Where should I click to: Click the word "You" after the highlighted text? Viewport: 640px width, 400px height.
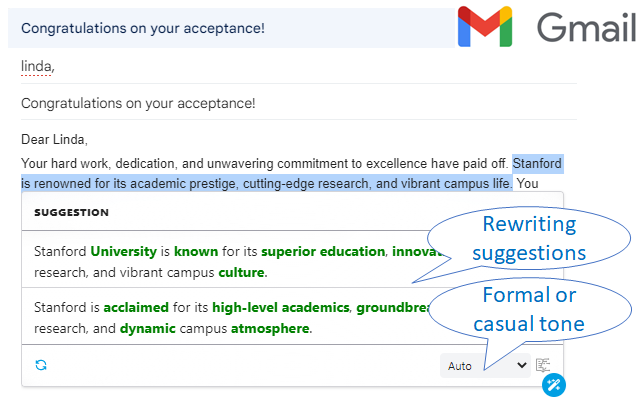[x=527, y=183]
